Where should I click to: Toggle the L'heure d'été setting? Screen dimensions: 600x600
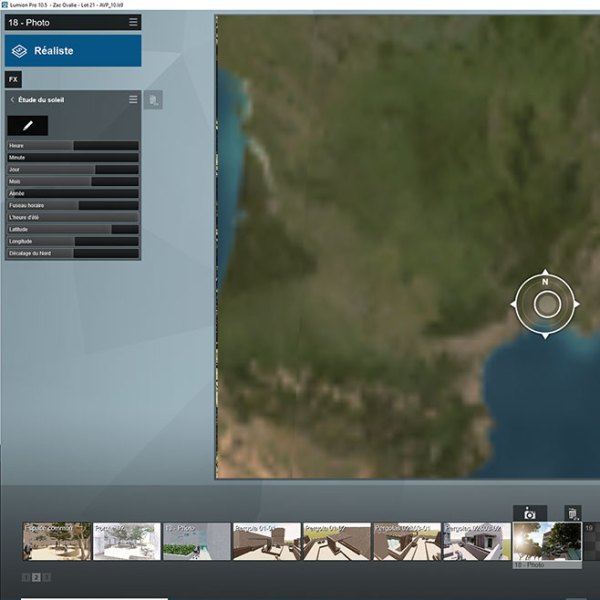tap(73, 217)
